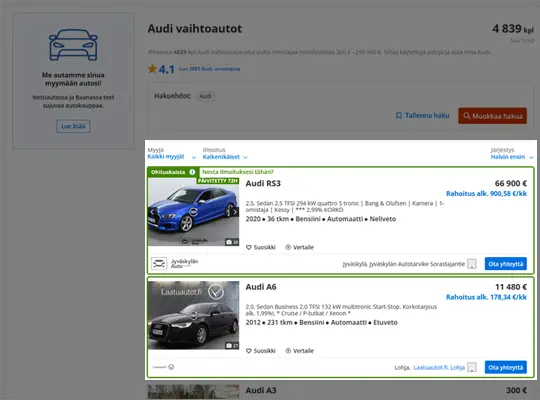540x400 pixels.
Task: Click the PÄIVITETTY 72H badge
Action: click(218, 181)
